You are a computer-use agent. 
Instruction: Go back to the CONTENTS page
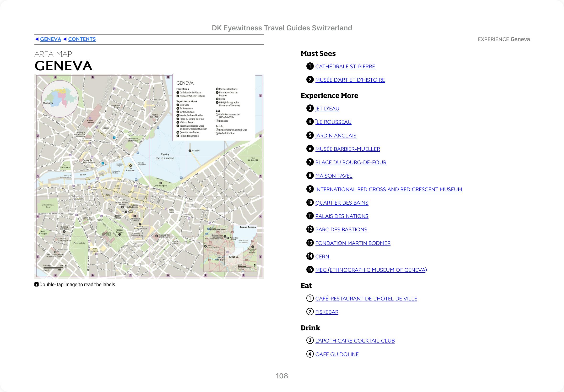tap(82, 39)
